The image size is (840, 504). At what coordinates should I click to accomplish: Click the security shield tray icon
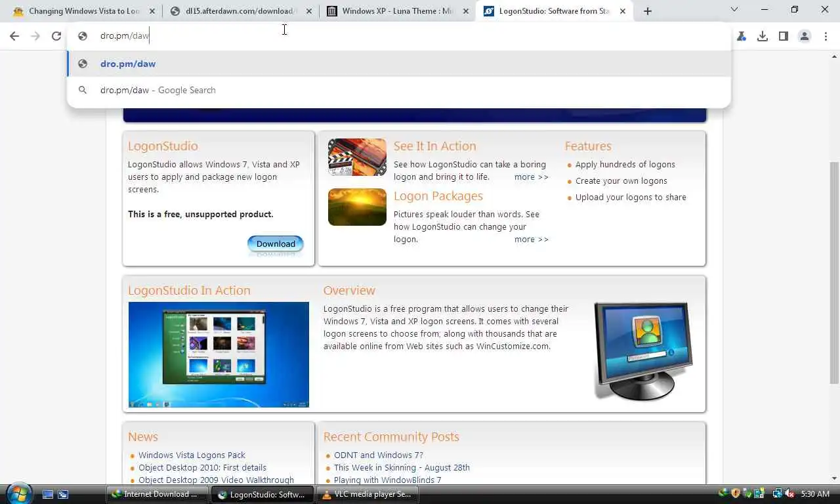point(736,494)
